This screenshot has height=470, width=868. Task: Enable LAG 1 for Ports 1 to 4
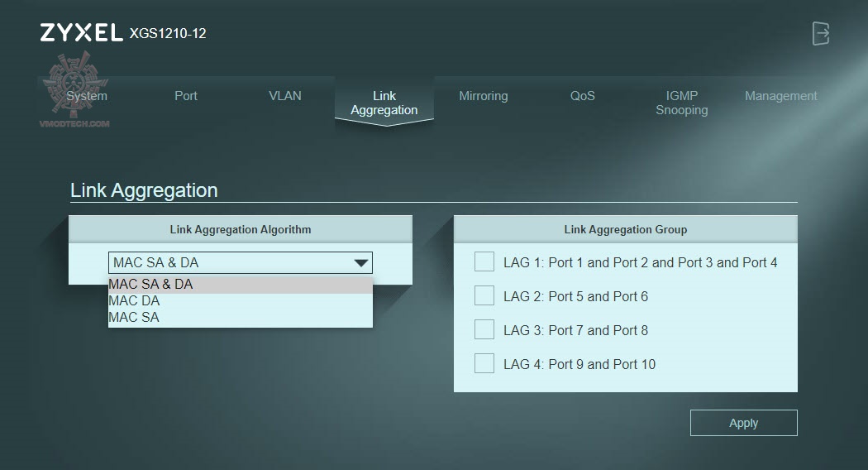pos(484,262)
